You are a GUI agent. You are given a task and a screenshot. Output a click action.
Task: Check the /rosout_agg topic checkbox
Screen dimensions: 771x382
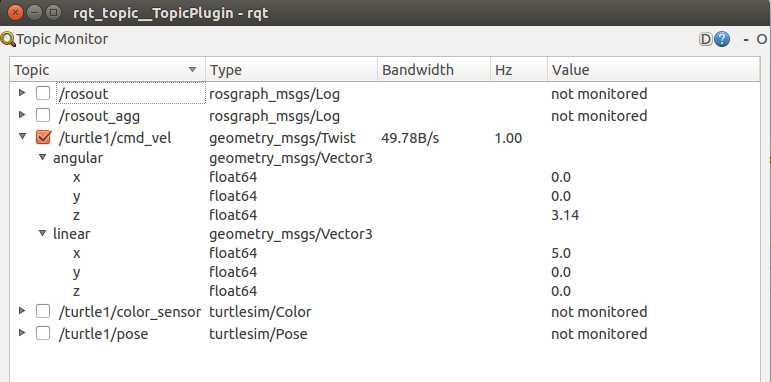point(43,116)
